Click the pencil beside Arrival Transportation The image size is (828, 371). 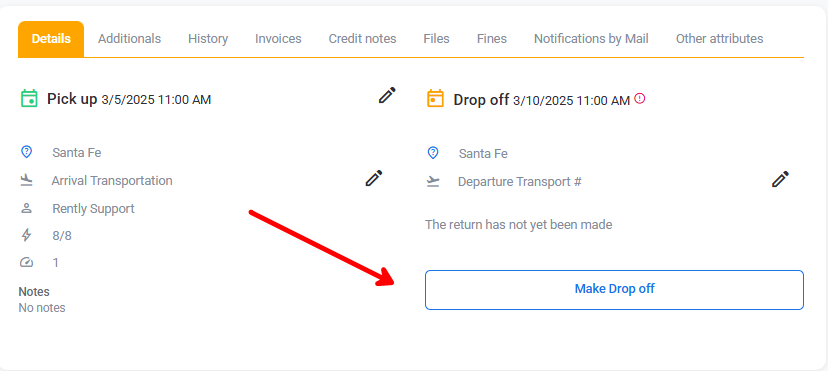click(374, 178)
